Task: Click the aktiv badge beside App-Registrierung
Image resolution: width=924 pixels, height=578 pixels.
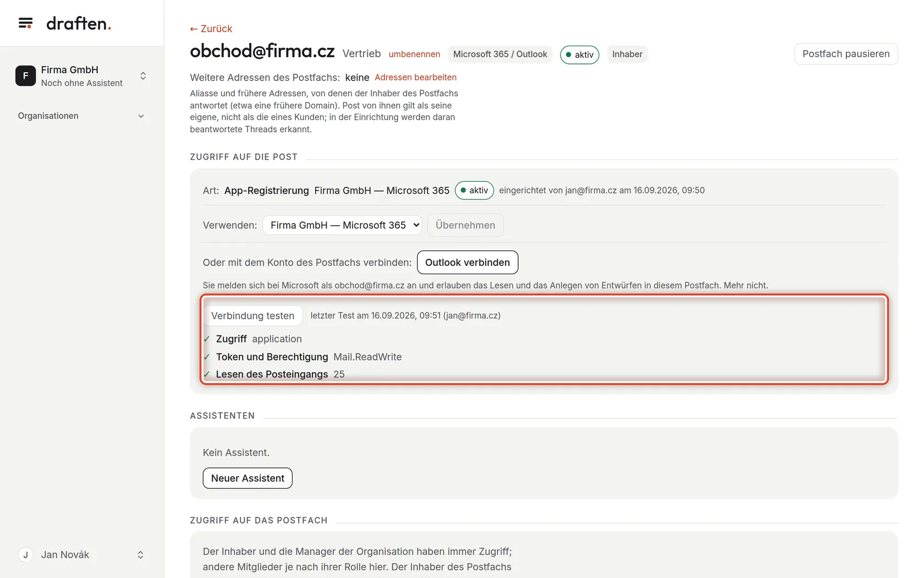Action: click(474, 190)
